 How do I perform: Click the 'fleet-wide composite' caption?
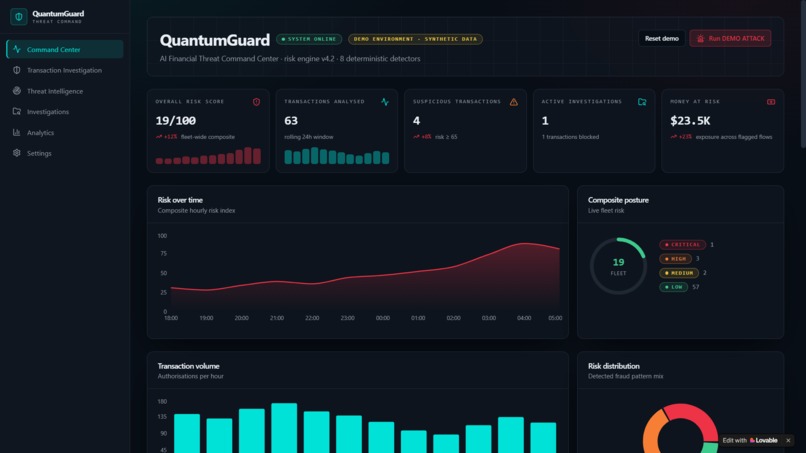point(208,137)
